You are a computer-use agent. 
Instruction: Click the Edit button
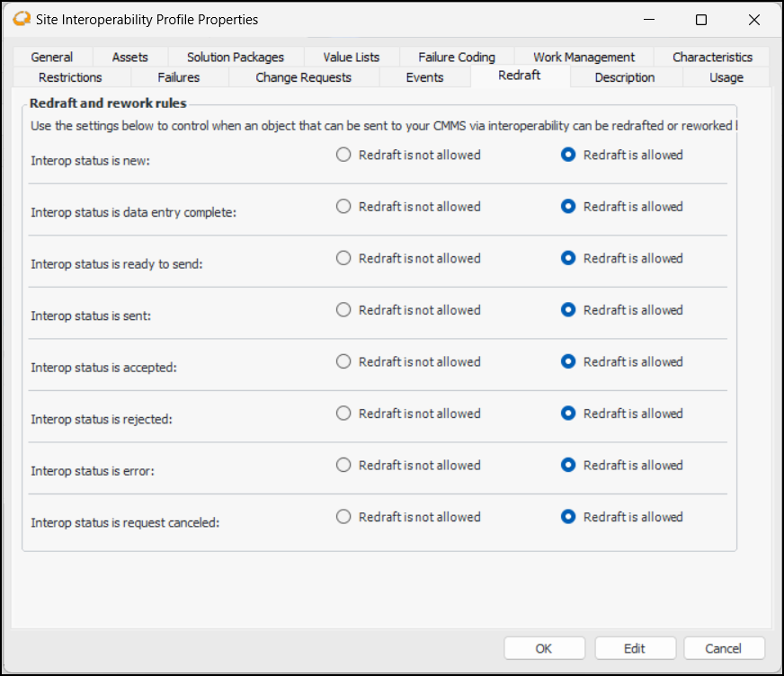(x=634, y=648)
